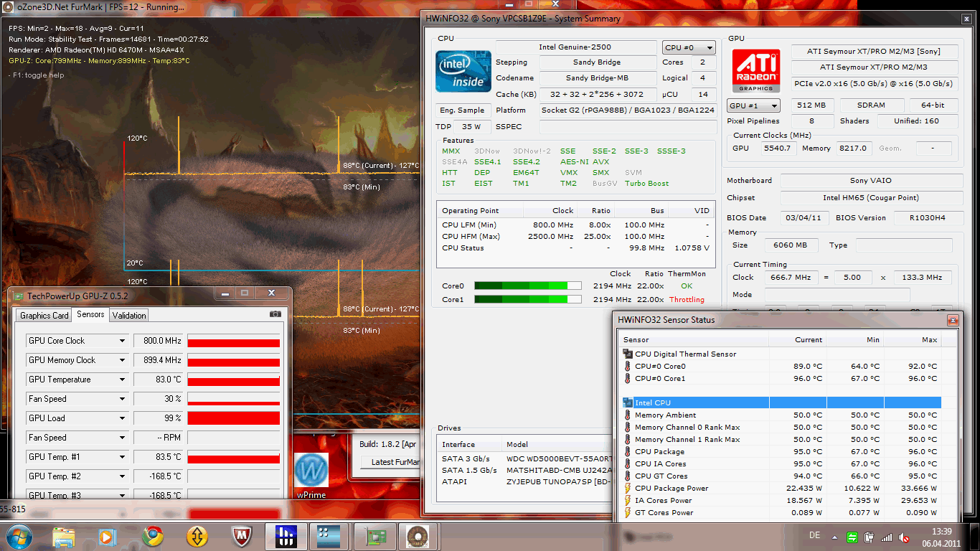This screenshot has height=551, width=980.
Task: Click the lightning icon beside CPU Package Power
Action: pos(628,488)
